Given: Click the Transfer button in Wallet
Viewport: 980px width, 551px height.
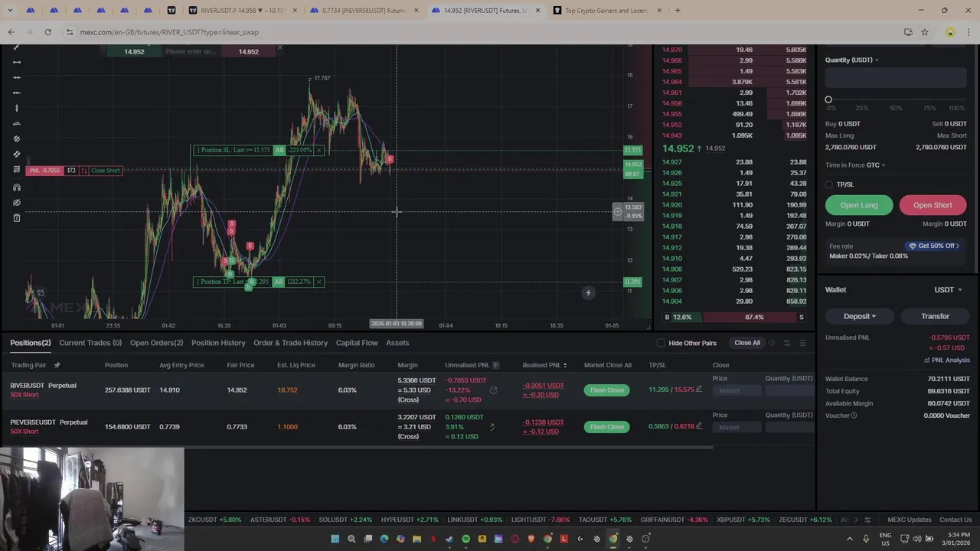Looking at the screenshot, I should (935, 316).
